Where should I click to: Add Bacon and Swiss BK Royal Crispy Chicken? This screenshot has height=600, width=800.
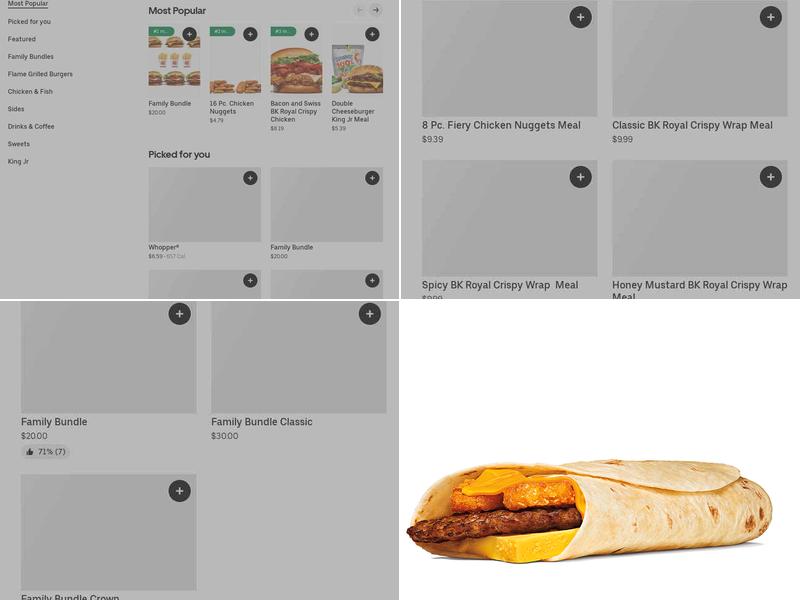pos(311,34)
